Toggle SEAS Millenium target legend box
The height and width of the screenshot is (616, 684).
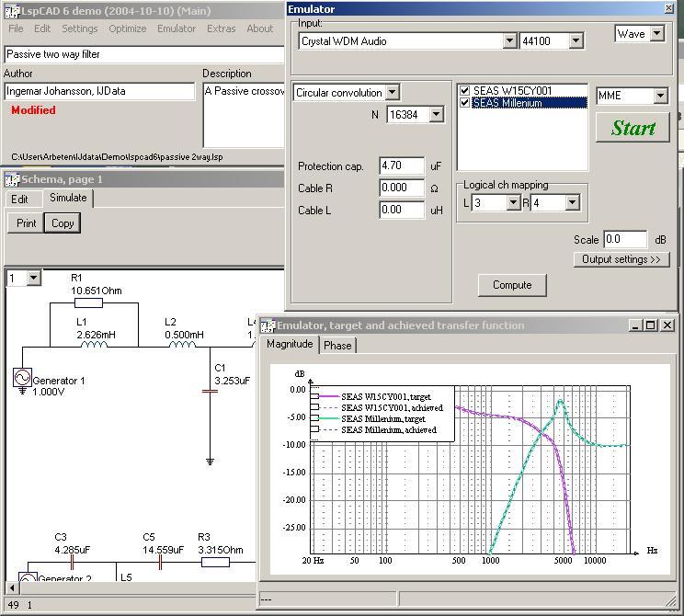[x=314, y=418]
